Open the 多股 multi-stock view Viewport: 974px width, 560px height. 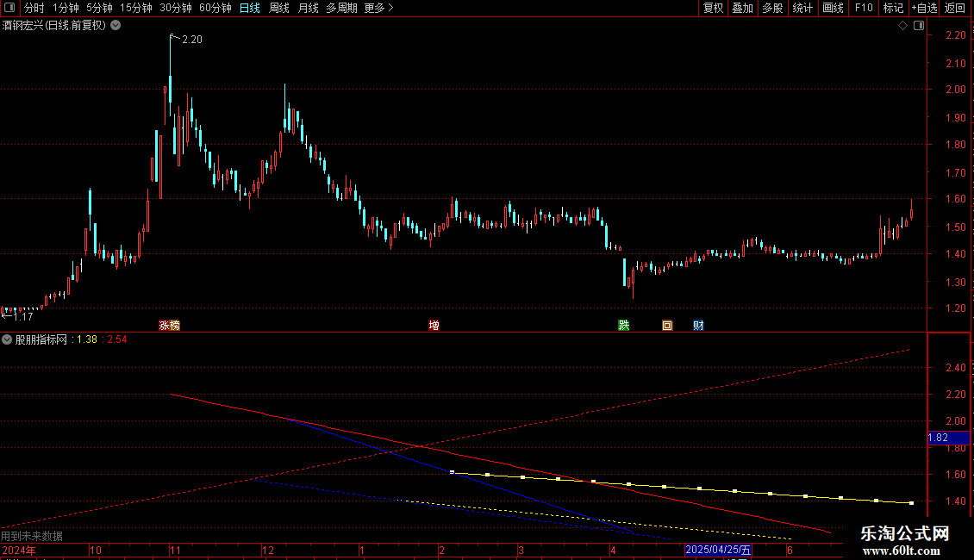[x=772, y=8]
